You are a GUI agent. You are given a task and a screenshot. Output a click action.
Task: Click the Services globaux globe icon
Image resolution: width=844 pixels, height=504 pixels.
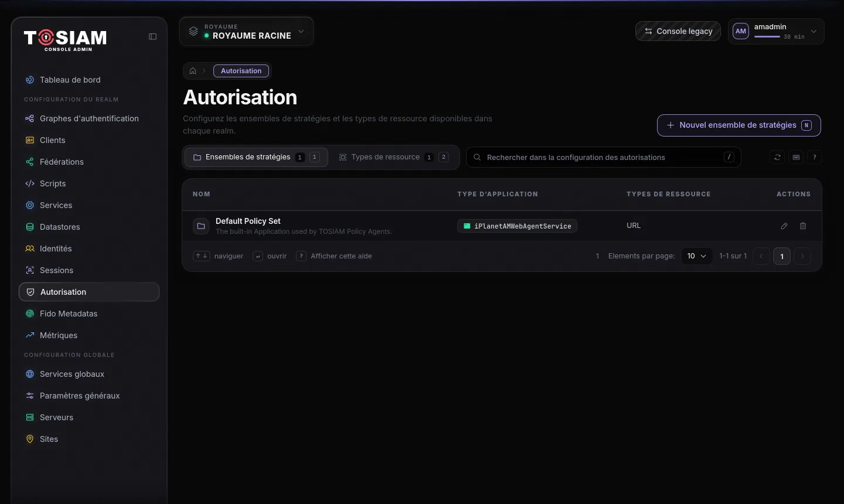[30, 374]
